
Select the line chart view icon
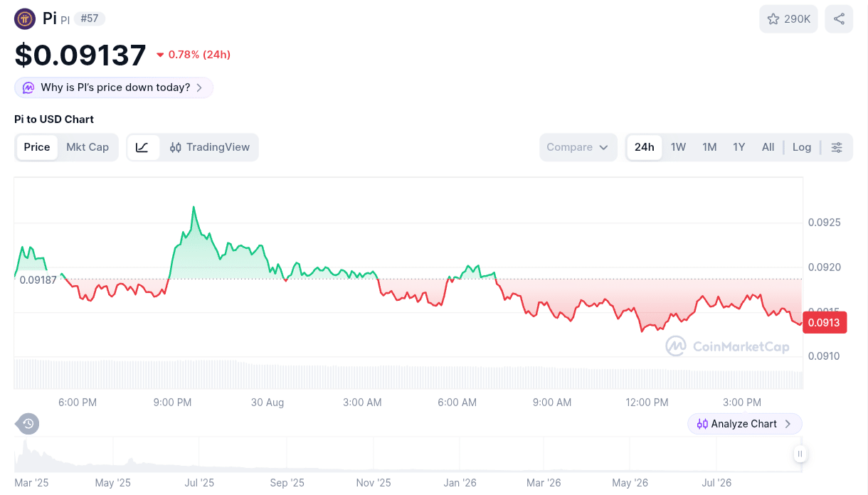pyautogui.click(x=143, y=147)
